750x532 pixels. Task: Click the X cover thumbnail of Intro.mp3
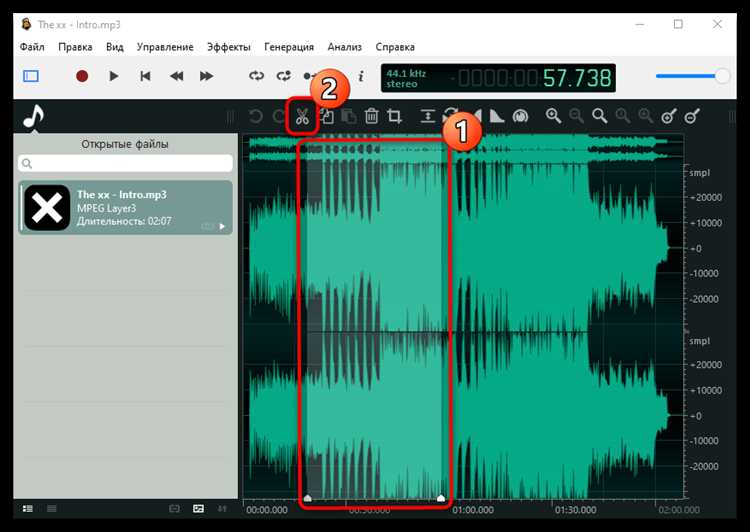point(47,208)
